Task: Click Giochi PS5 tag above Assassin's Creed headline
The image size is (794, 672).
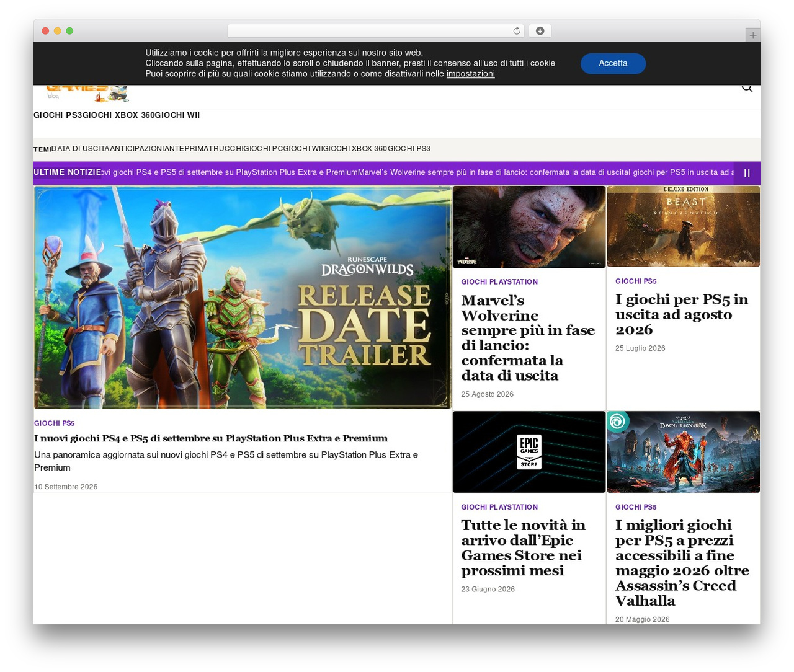Action: (636, 507)
